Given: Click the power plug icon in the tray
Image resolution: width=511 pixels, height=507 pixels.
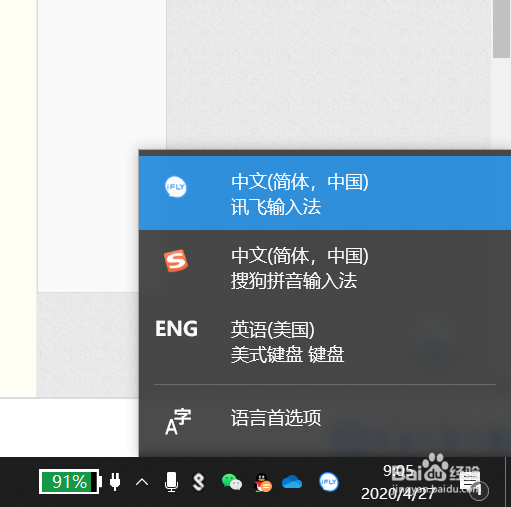Looking at the screenshot, I should (115, 482).
